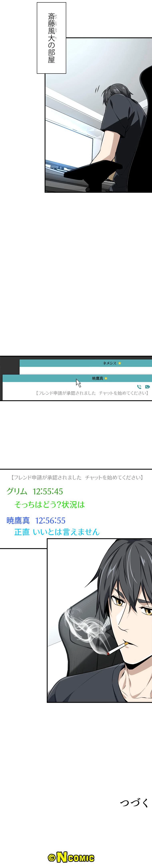Click the star beside ネメシス

click(x=120, y=363)
